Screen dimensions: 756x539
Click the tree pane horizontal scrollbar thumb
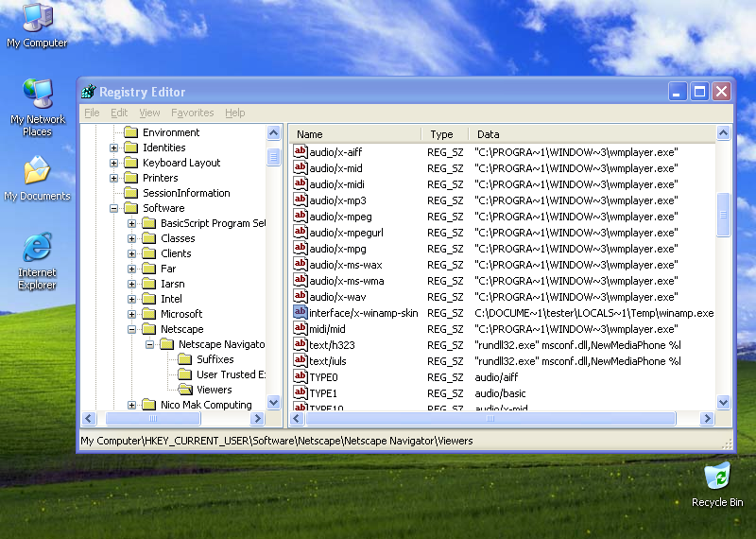153,418
